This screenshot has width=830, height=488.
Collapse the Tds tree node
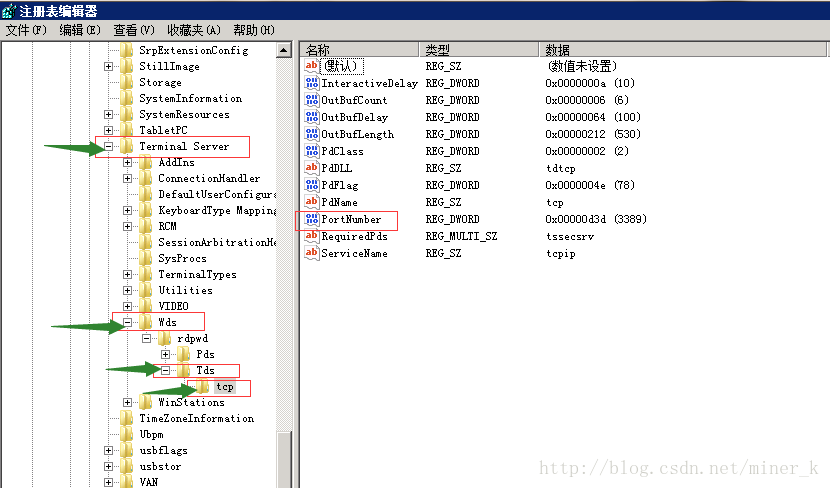tap(166, 370)
